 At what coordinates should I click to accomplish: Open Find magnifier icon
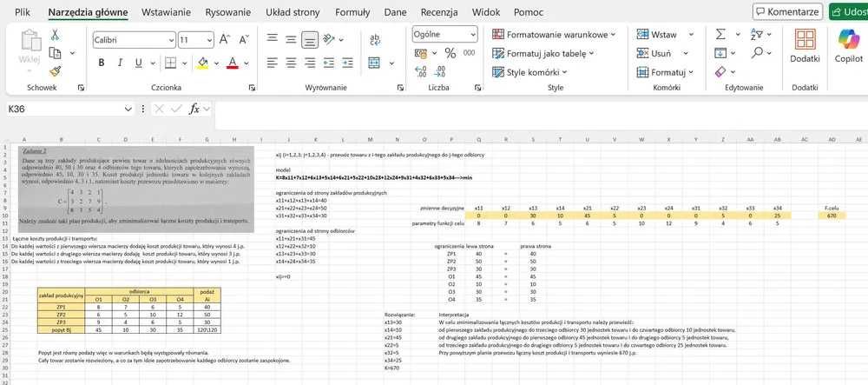coord(757,53)
